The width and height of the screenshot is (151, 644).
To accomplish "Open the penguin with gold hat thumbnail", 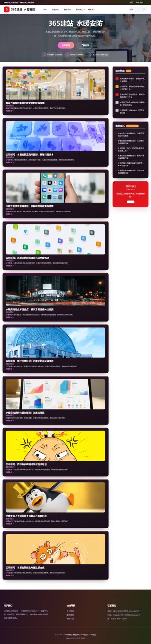I will pos(55,498).
